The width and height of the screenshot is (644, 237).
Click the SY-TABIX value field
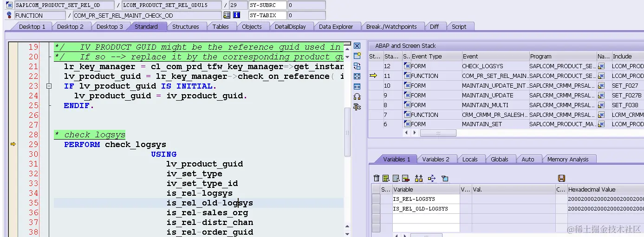(306, 15)
